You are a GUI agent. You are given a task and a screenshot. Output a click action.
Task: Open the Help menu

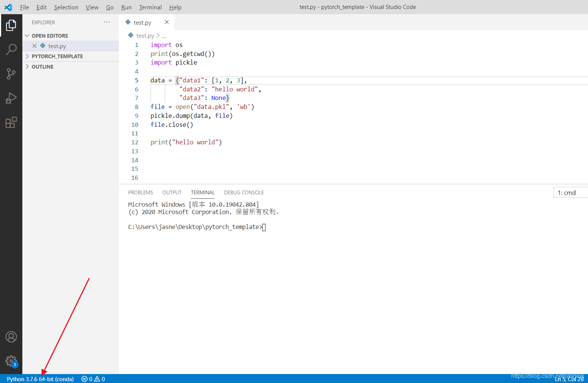tap(175, 7)
